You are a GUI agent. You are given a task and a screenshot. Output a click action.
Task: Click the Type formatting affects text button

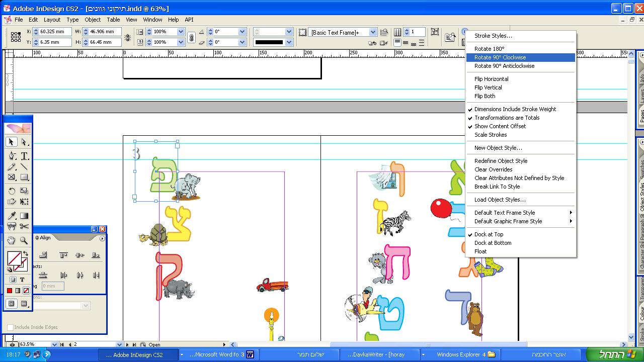(22, 280)
